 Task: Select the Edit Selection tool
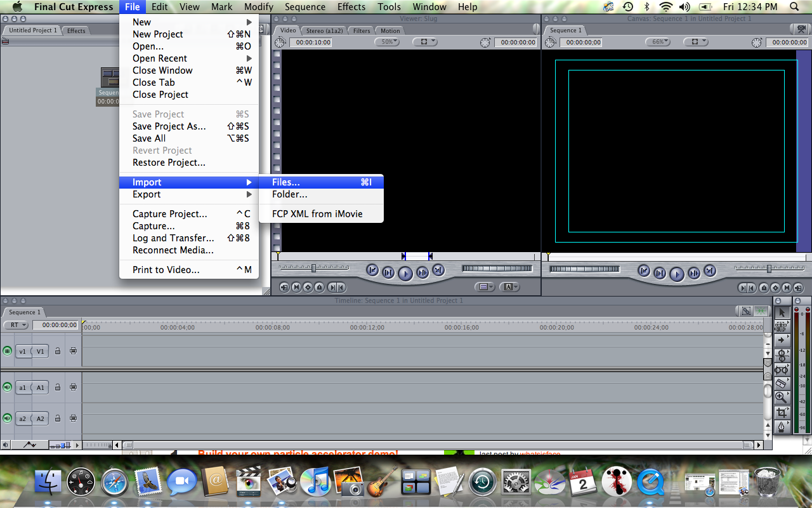point(782,327)
